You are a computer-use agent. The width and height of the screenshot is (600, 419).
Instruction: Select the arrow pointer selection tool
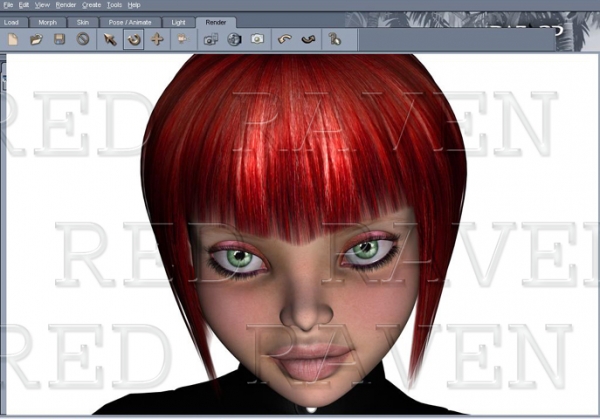pos(110,39)
